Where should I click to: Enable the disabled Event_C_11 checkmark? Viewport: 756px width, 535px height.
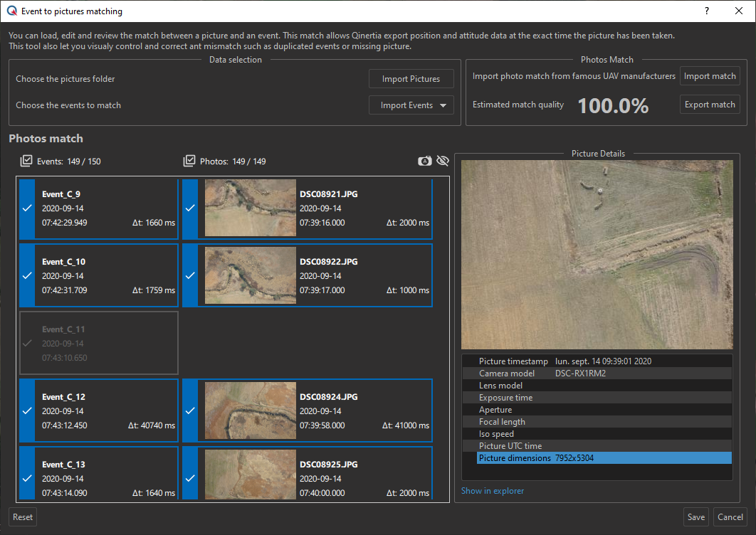(x=27, y=344)
